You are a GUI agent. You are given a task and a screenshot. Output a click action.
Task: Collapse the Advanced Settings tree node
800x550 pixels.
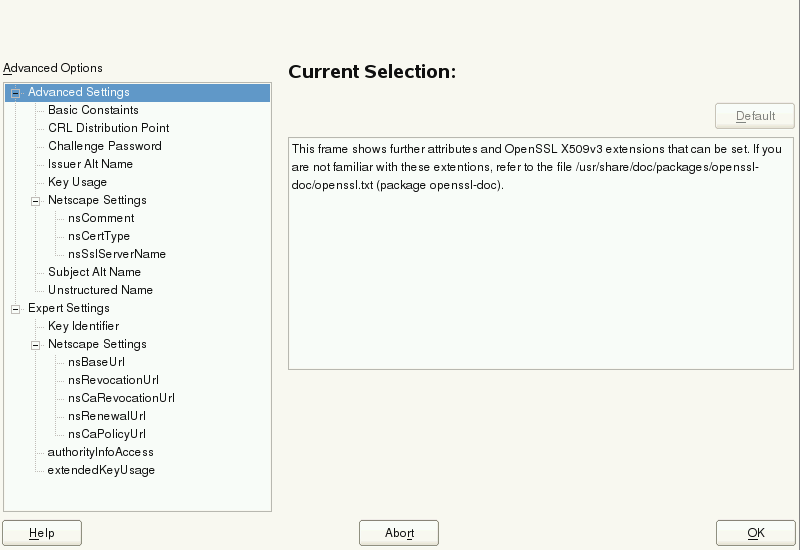pyautogui.click(x=16, y=92)
